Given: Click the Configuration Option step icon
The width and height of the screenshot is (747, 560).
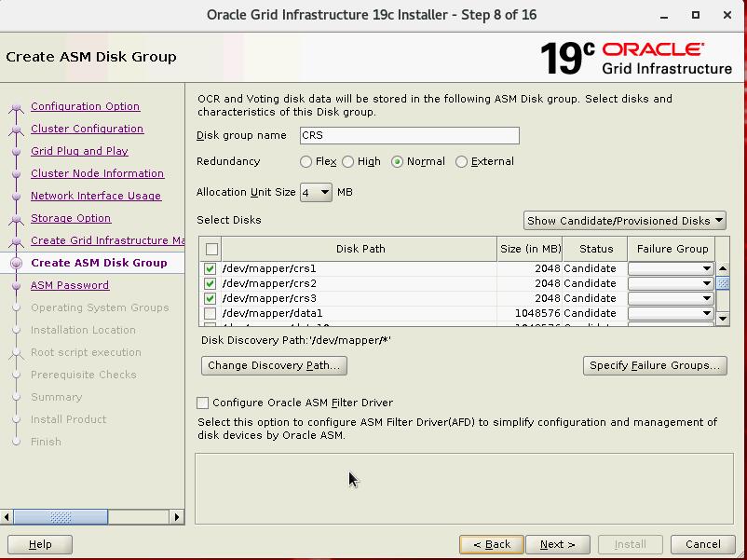Looking at the screenshot, I should 16,107.
